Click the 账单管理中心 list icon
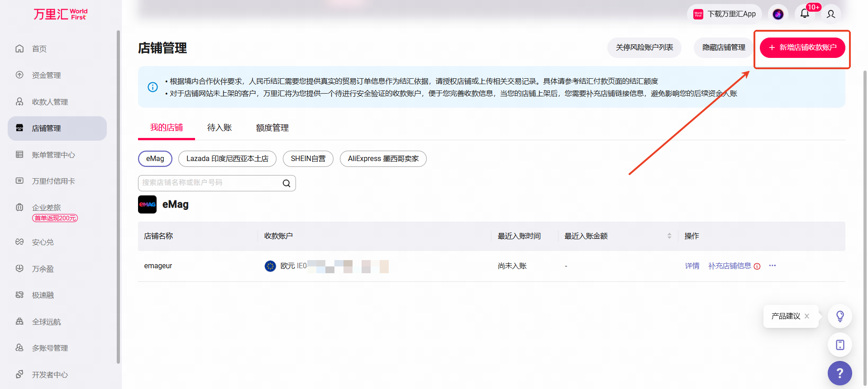The image size is (868, 389). pyautogui.click(x=19, y=155)
